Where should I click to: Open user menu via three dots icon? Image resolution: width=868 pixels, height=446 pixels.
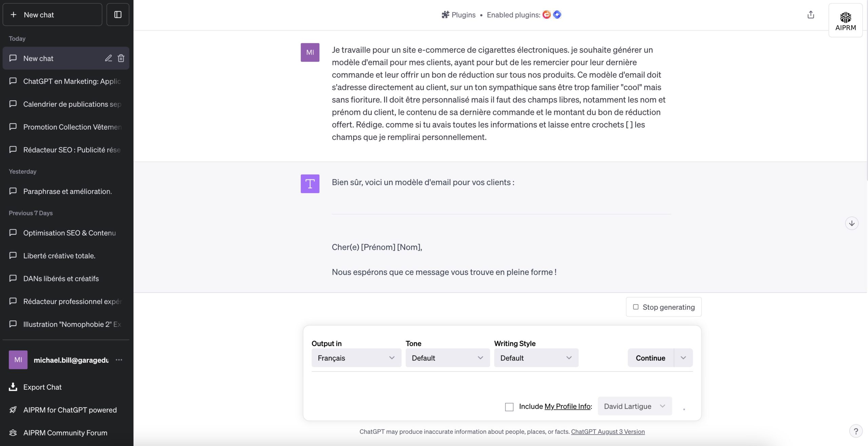pos(119,360)
